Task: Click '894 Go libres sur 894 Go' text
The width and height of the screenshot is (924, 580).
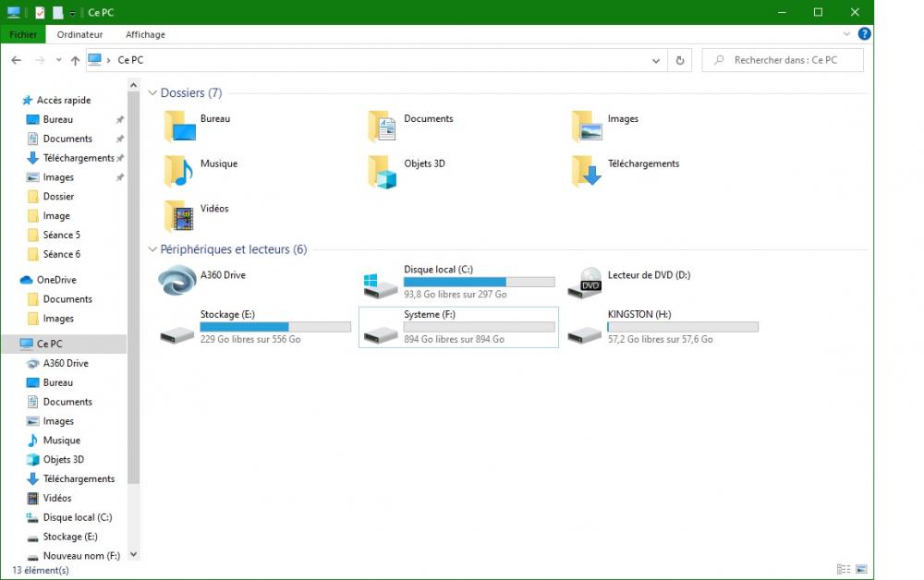Action: [x=454, y=340]
